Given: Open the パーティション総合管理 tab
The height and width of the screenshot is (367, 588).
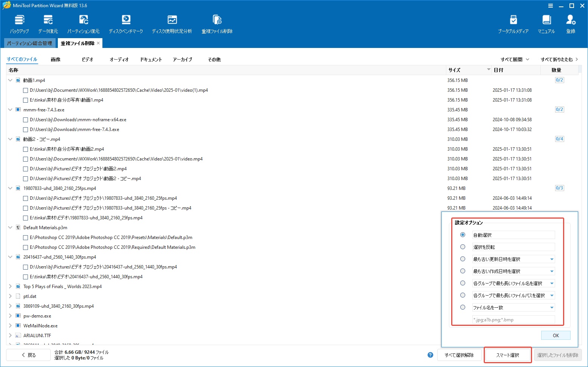Looking at the screenshot, I should pos(29,43).
